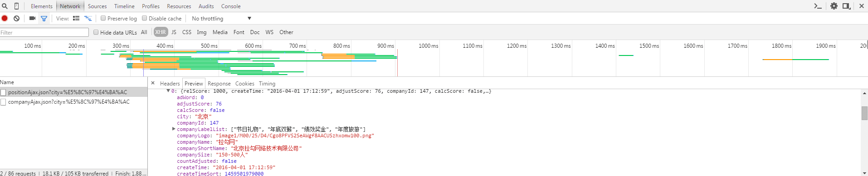Screen dimensions: 868x176
Task: Switch to the Elements panel
Action: click(41, 6)
